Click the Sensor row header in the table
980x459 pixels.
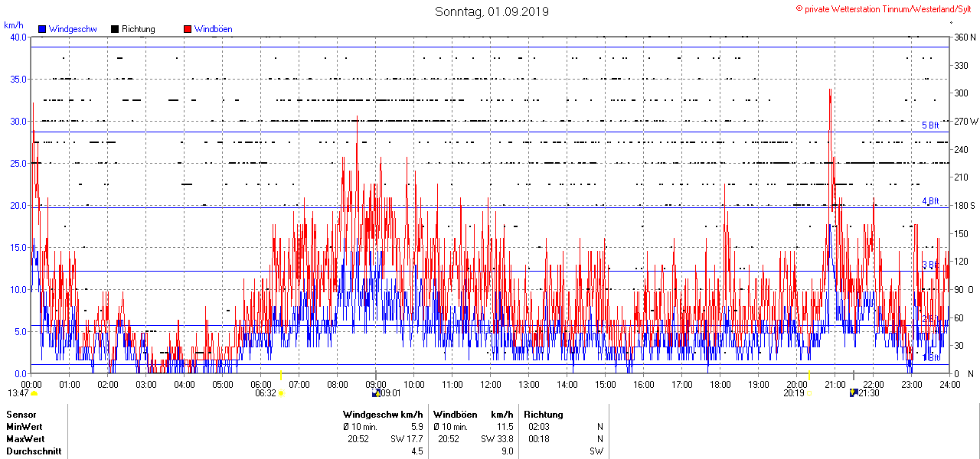[x=21, y=415]
